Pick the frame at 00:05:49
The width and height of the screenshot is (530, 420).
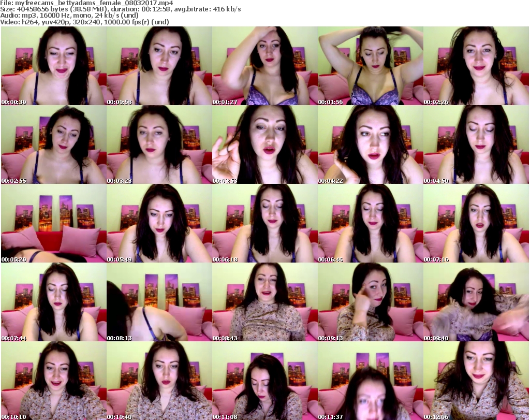(x=159, y=224)
